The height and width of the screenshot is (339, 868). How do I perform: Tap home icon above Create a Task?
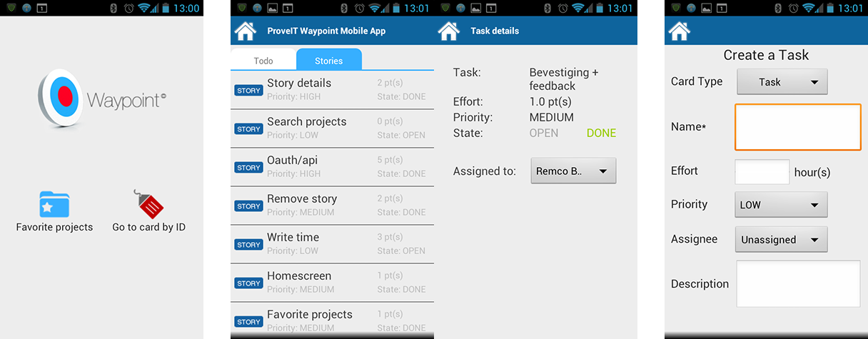pos(679,31)
